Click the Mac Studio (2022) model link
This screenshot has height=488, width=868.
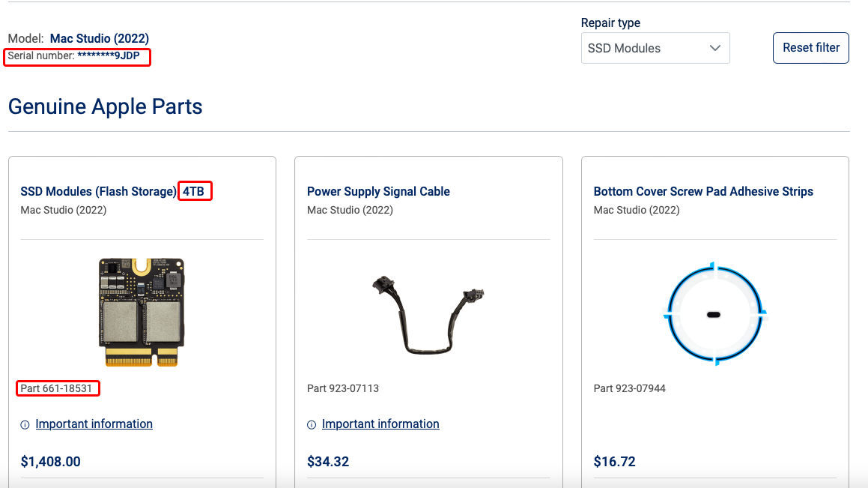coord(100,38)
